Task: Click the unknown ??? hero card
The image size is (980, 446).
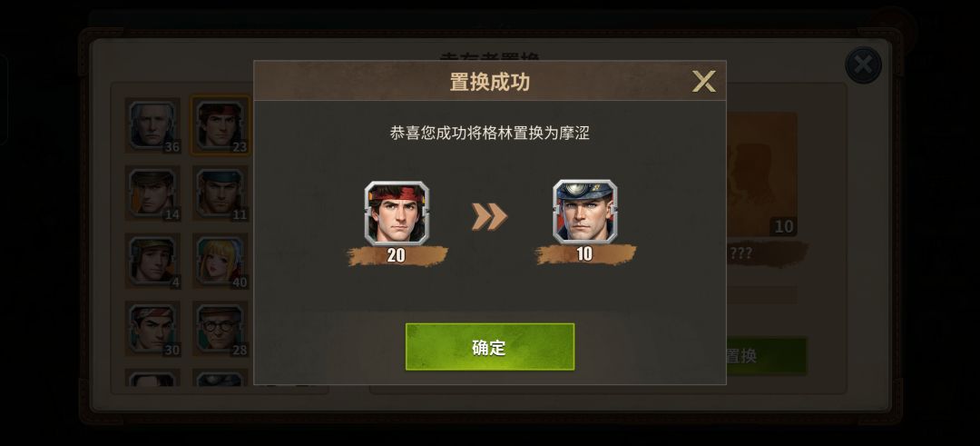Action: pos(761,174)
